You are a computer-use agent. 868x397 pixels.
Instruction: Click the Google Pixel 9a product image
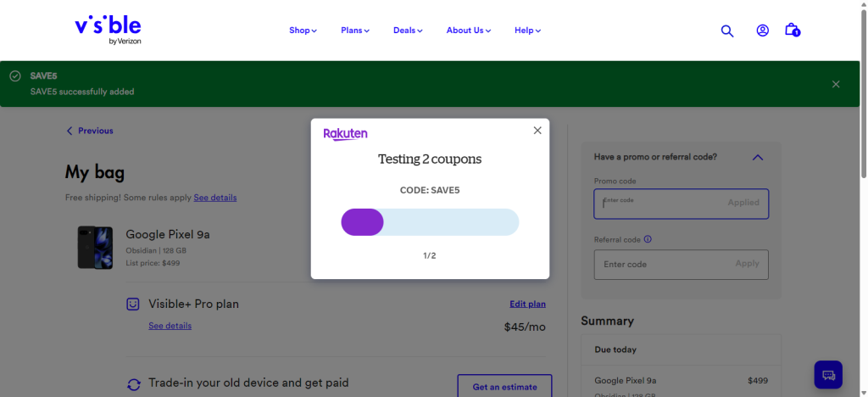[95, 248]
